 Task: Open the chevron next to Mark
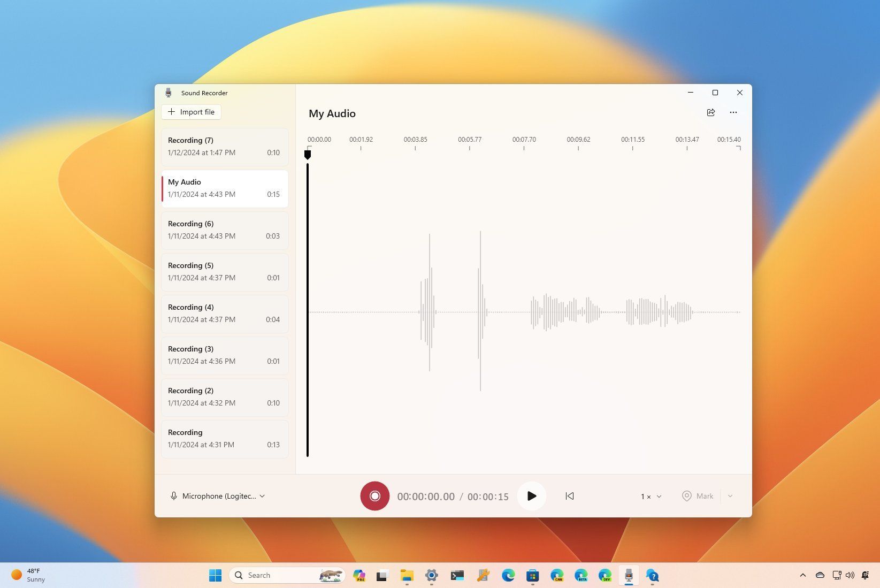[730, 496]
